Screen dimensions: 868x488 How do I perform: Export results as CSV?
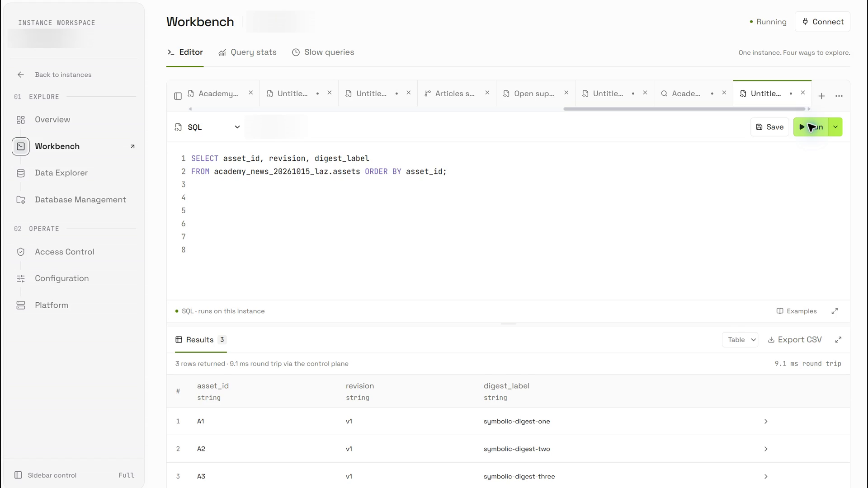pos(795,340)
